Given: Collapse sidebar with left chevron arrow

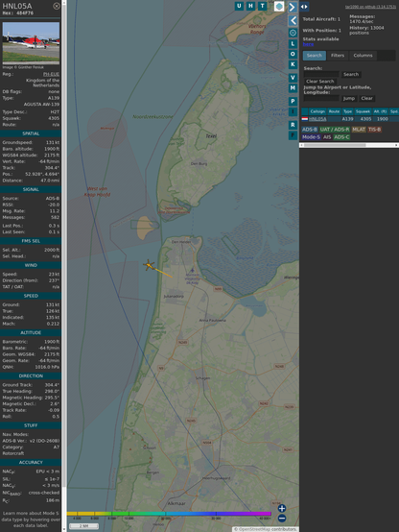Looking at the screenshot, I should (293, 20).
